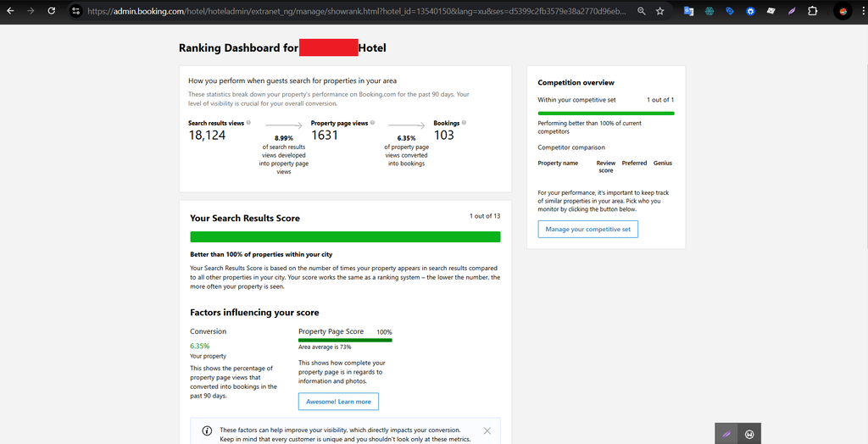Viewport: 868px width, 444px height.
Task: Reload the page using the refresh button
Action: 52,10
